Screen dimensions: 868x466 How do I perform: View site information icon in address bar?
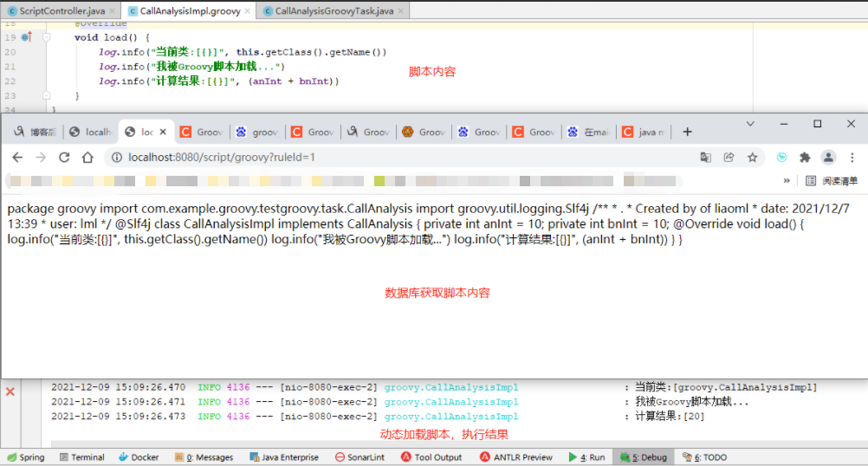(116, 157)
